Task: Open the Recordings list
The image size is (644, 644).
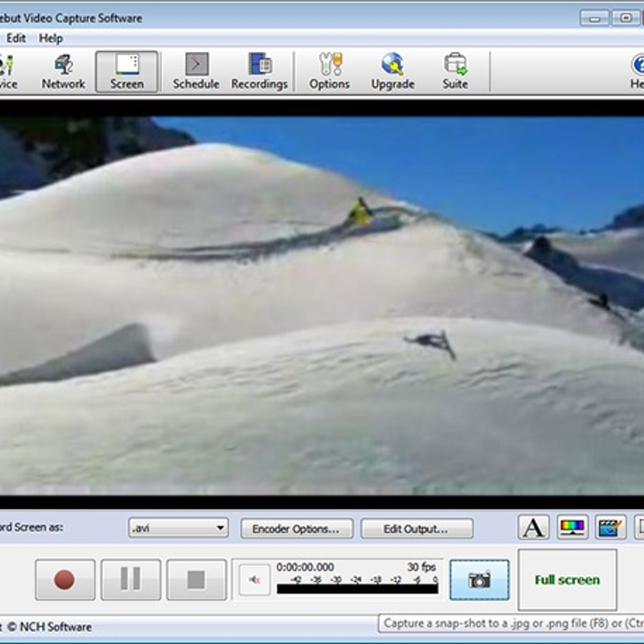Action: [x=259, y=72]
